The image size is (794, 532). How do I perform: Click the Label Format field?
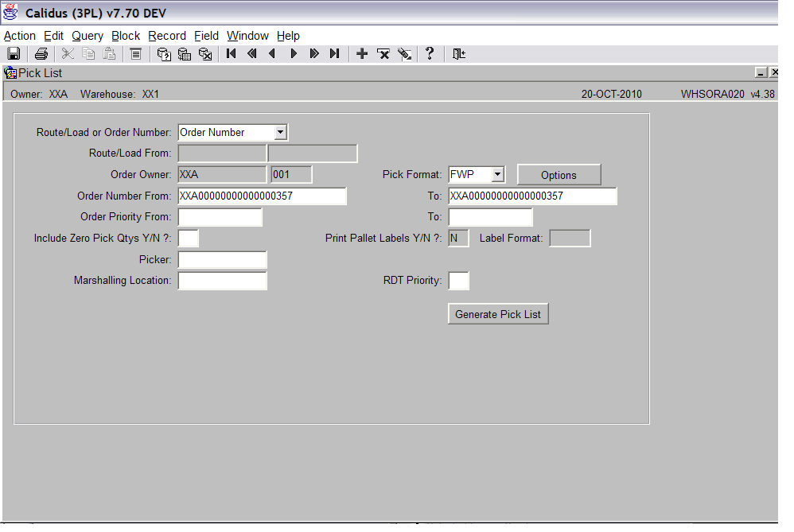pyautogui.click(x=570, y=238)
